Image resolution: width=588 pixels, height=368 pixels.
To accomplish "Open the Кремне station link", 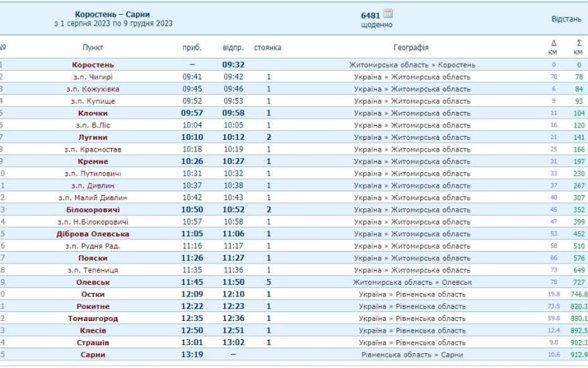I will coord(93,161).
